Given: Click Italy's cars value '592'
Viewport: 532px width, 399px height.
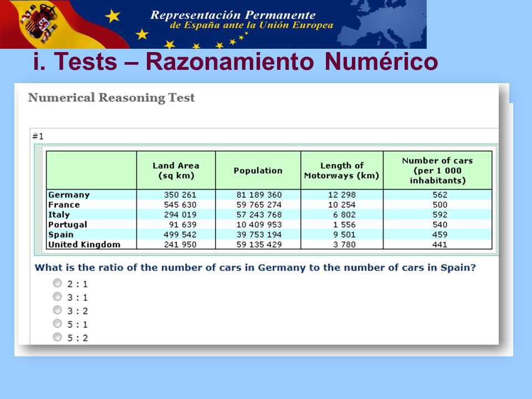Looking at the screenshot, I should [x=440, y=215].
